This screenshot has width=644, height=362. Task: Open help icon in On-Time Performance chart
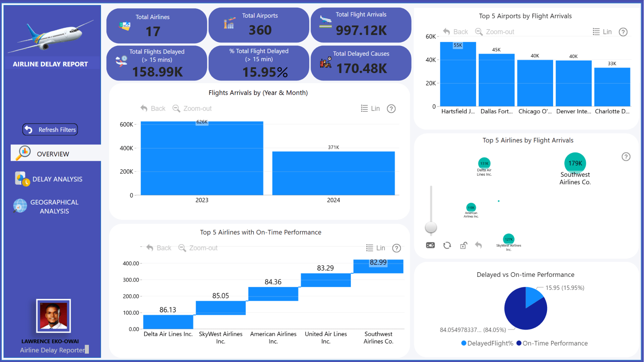396,248
